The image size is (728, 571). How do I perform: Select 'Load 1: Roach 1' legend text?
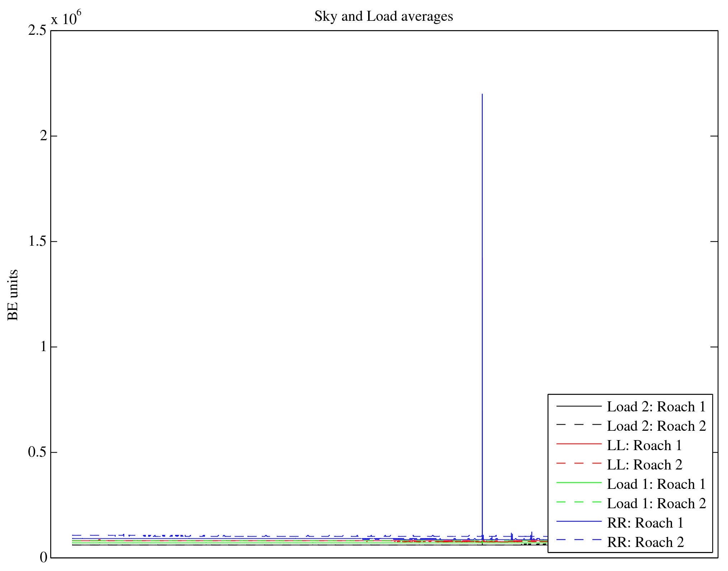coord(656,484)
